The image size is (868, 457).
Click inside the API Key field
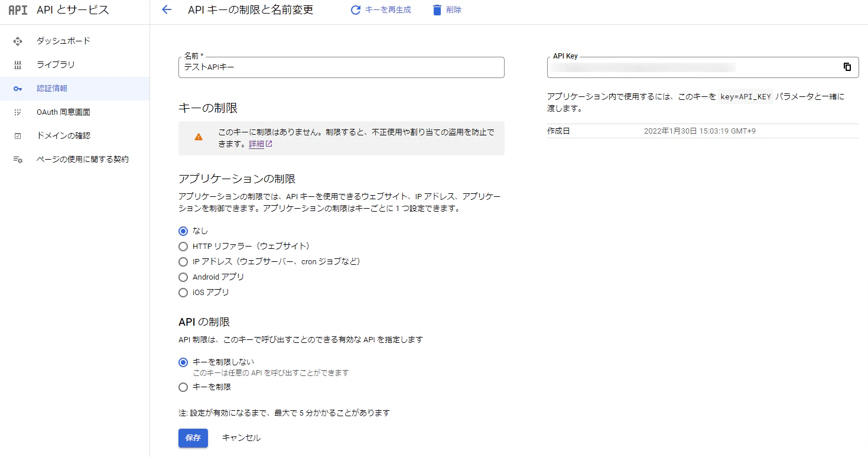click(703, 67)
